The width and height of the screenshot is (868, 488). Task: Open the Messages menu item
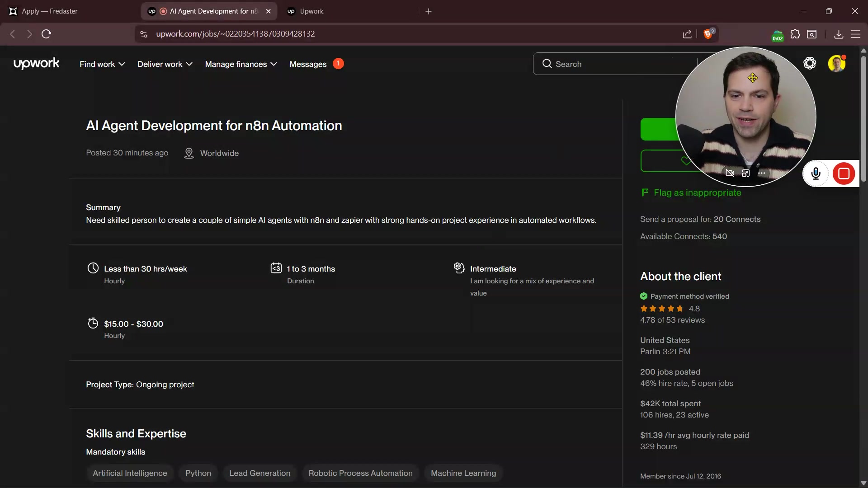308,64
